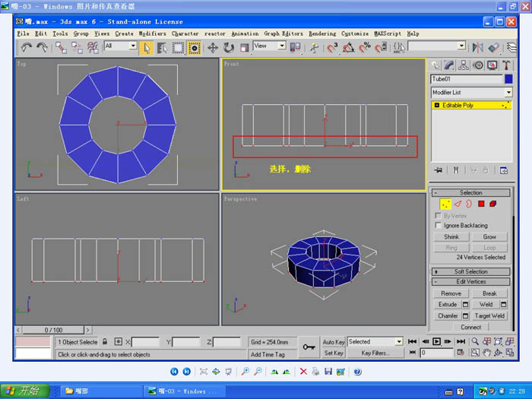
Task: Select the Select and Move tool
Action: pyautogui.click(x=213, y=47)
